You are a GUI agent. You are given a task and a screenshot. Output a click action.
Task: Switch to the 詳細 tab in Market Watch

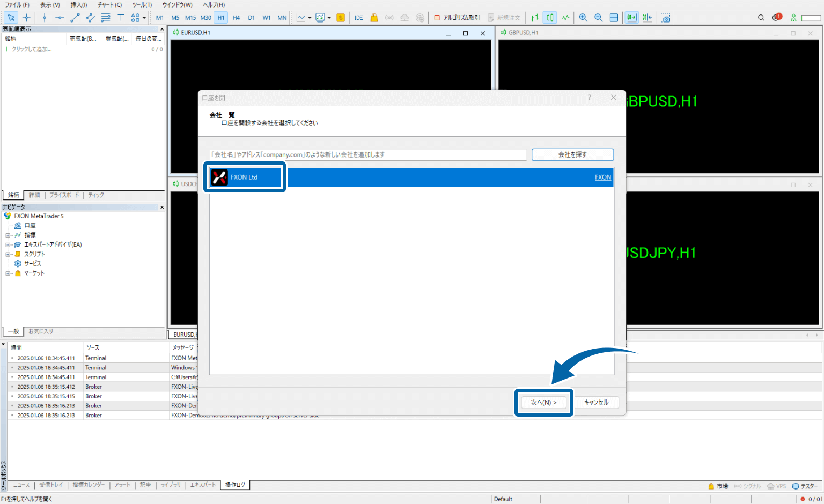34,195
